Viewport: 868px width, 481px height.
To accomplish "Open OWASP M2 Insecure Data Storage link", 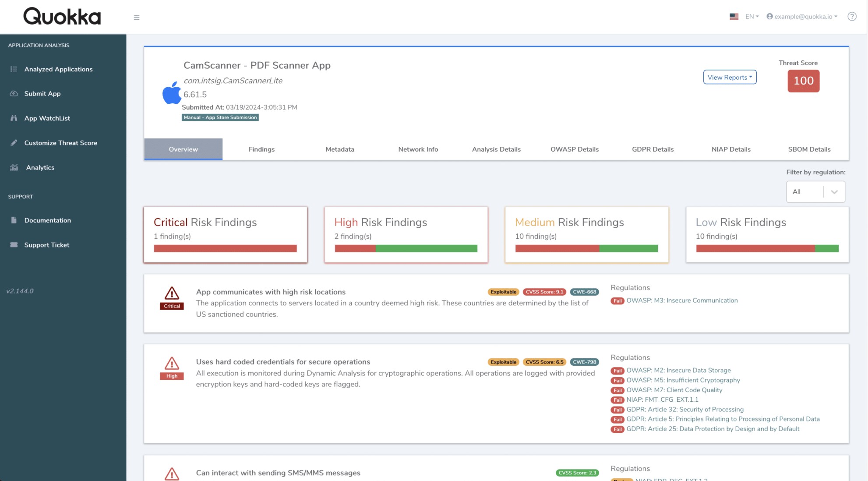I will tap(678, 371).
